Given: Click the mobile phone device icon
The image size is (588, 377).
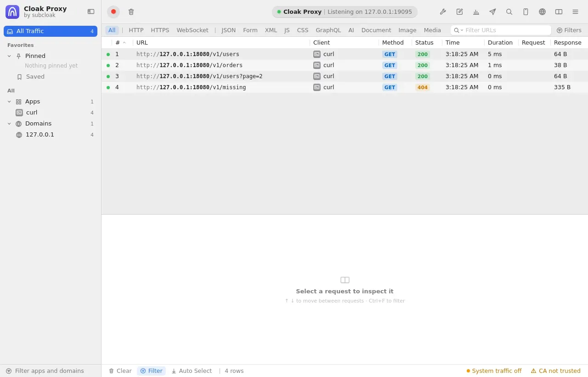Looking at the screenshot, I should [526, 12].
